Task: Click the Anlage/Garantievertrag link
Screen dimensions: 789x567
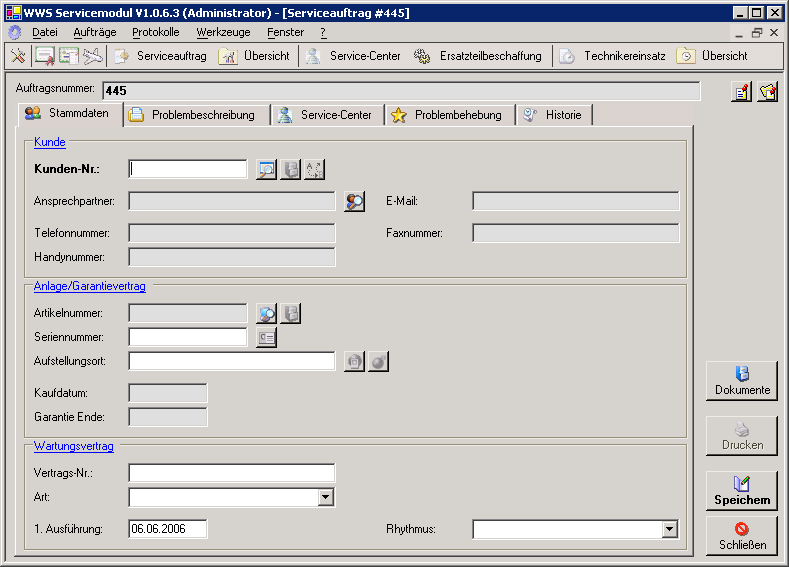Action: [x=90, y=286]
